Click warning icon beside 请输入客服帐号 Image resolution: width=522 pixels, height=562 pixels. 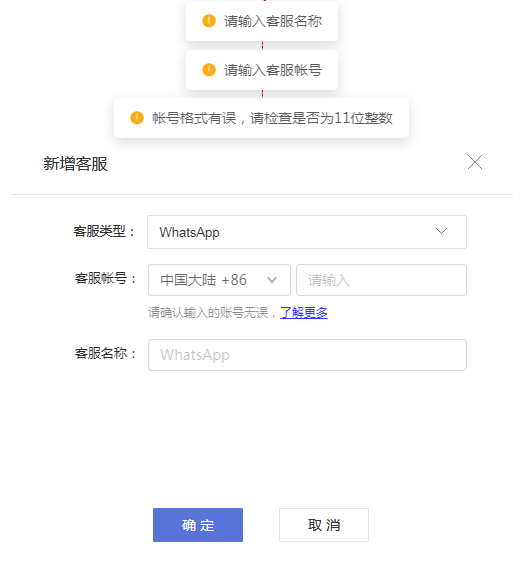(209, 70)
